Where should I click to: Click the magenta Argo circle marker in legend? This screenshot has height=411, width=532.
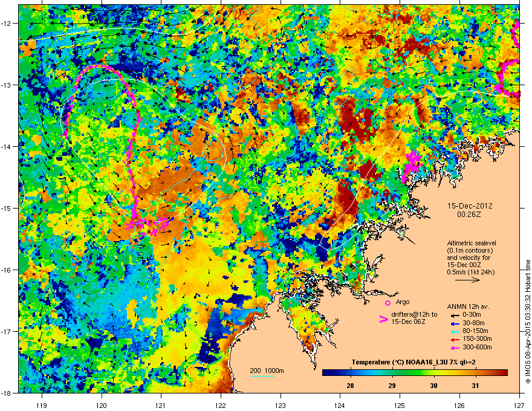pyautogui.click(x=388, y=303)
